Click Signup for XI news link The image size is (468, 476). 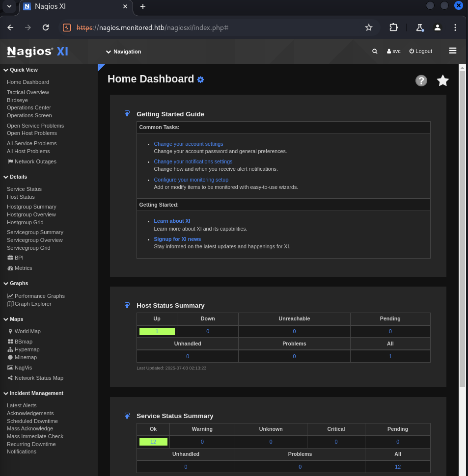point(177,239)
